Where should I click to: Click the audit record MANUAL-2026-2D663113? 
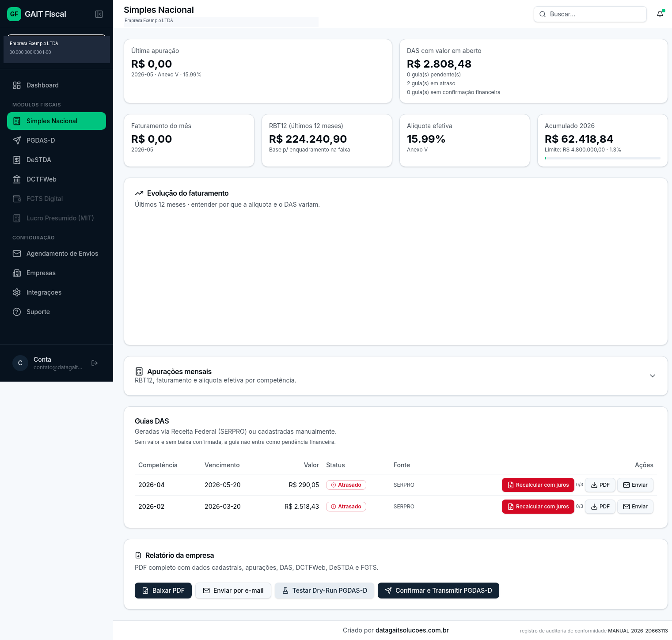tap(638, 631)
